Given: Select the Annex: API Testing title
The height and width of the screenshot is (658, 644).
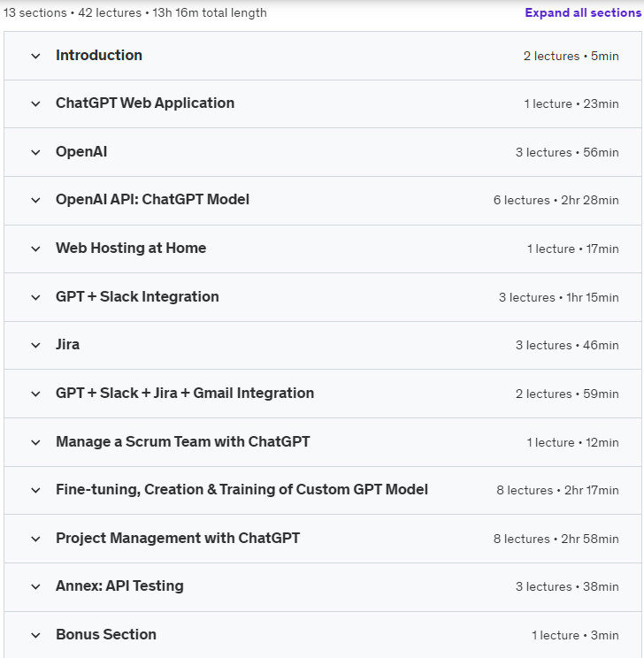Looking at the screenshot, I should coord(119,585).
